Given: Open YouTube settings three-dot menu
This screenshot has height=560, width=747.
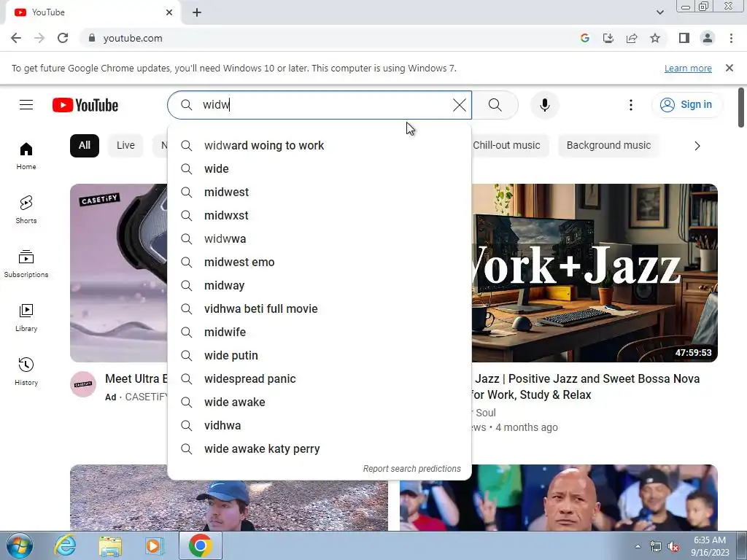Looking at the screenshot, I should tap(631, 105).
